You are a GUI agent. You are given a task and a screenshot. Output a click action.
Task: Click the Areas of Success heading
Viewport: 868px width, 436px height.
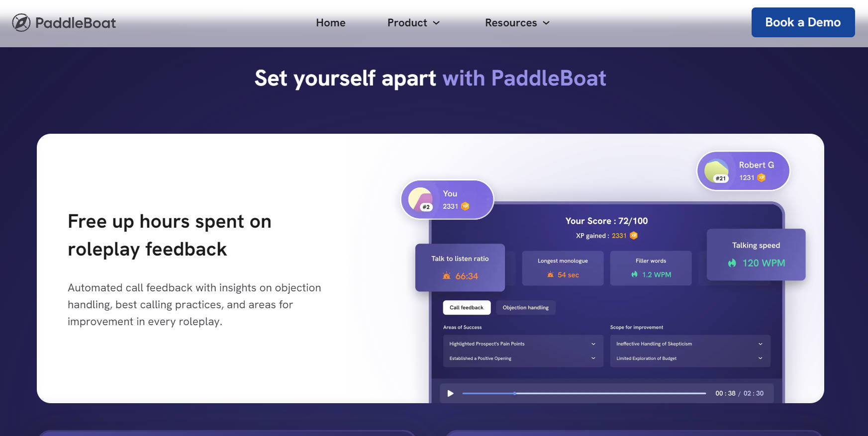[462, 327]
